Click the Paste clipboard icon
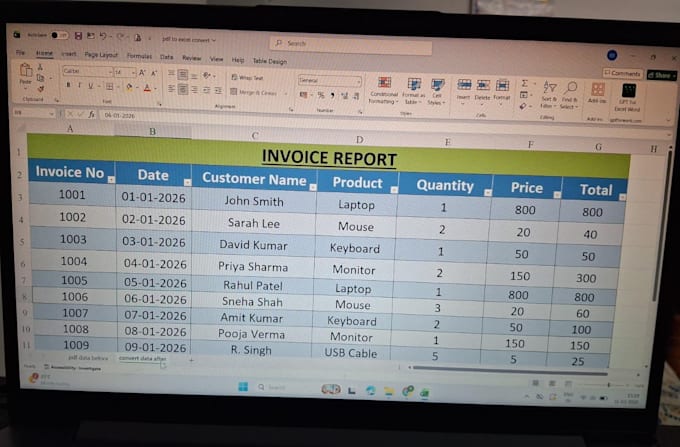The width and height of the screenshot is (680, 447). click(26, 70)
